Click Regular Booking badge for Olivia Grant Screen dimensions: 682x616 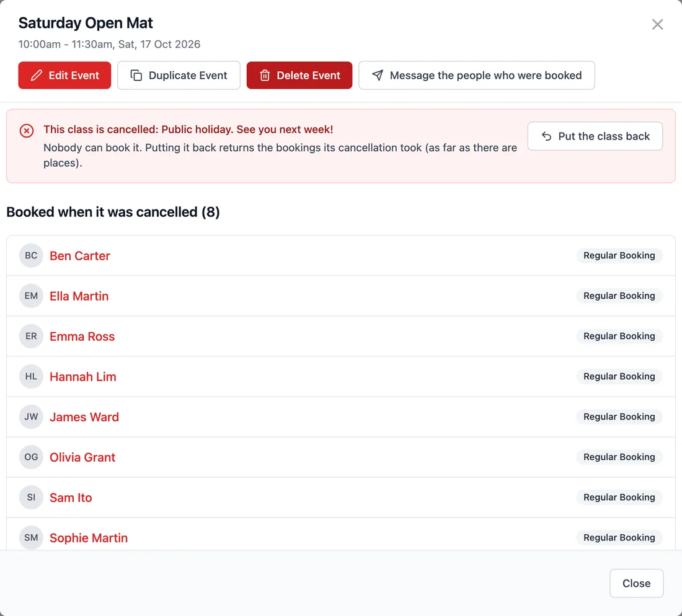619,457
